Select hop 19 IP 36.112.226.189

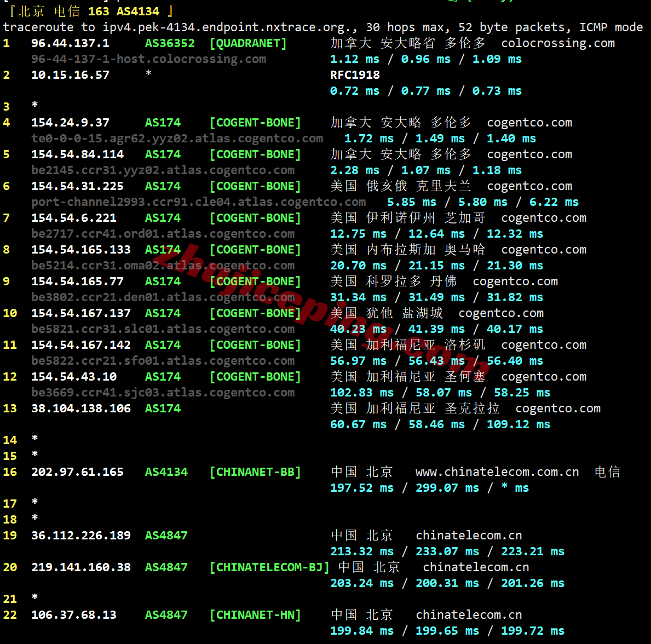point(81,536)
